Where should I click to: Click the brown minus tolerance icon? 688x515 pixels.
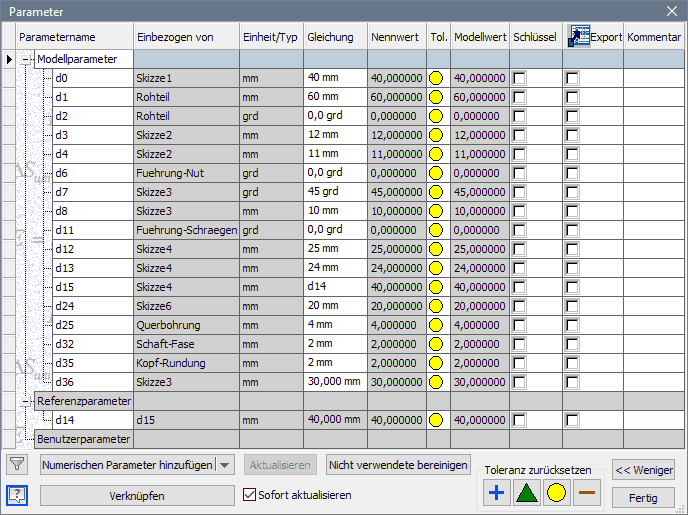click(587, 491)
